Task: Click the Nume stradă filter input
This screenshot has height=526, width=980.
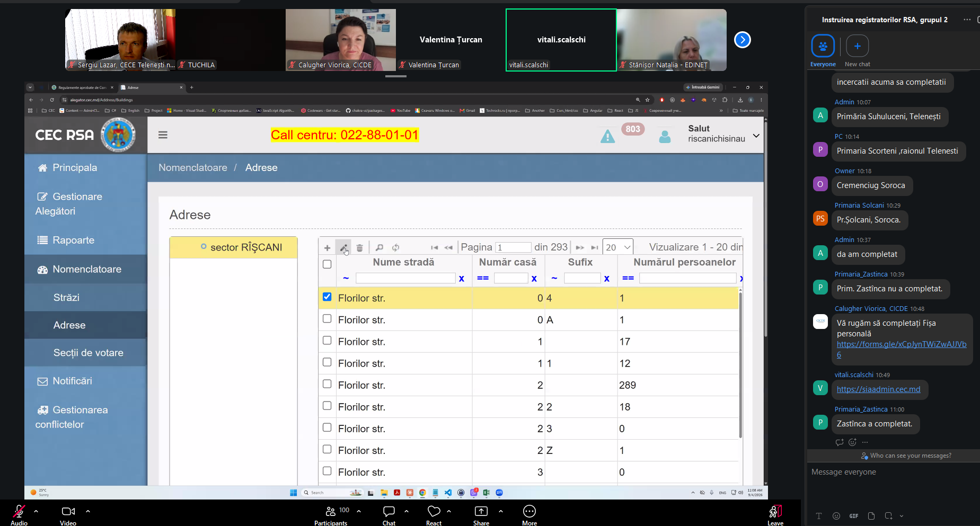Action: 405,278
